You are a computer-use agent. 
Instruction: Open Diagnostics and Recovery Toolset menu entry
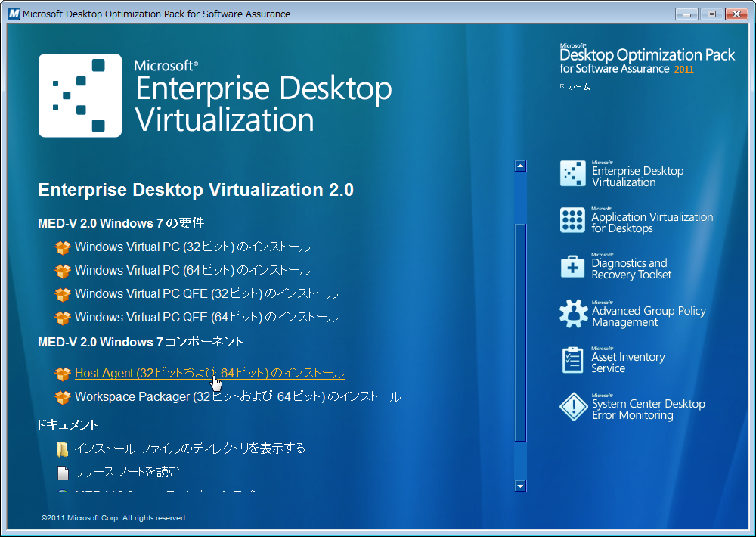(631, 268)
